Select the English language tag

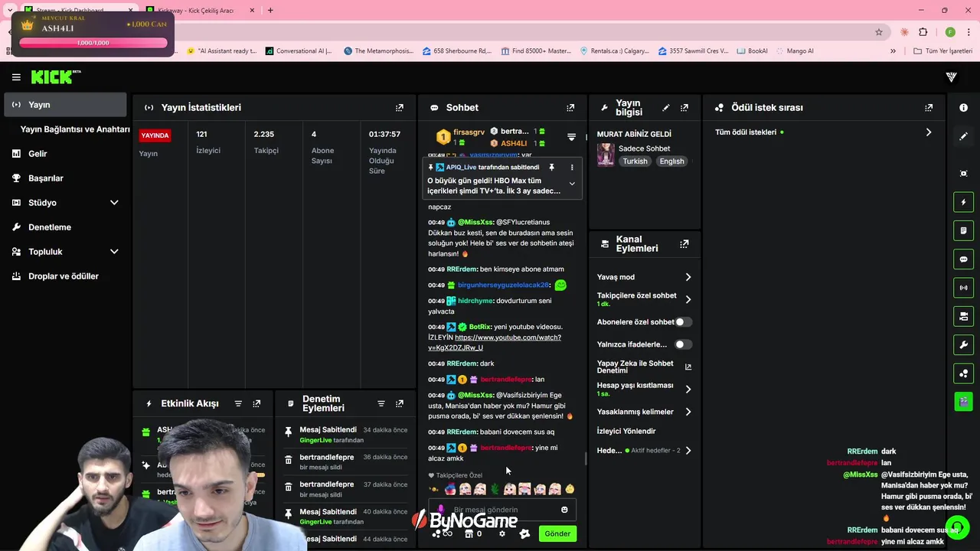[x=671, y=161]
